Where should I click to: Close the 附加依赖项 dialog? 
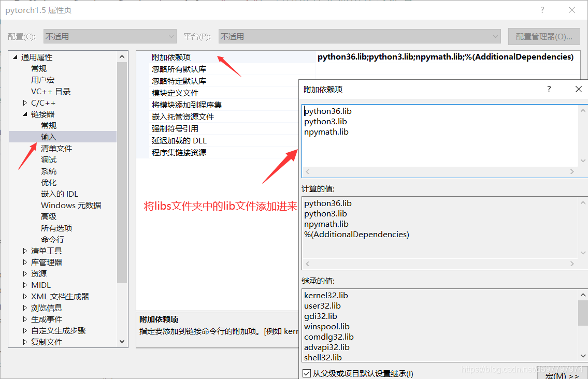(x=579, y=89)
